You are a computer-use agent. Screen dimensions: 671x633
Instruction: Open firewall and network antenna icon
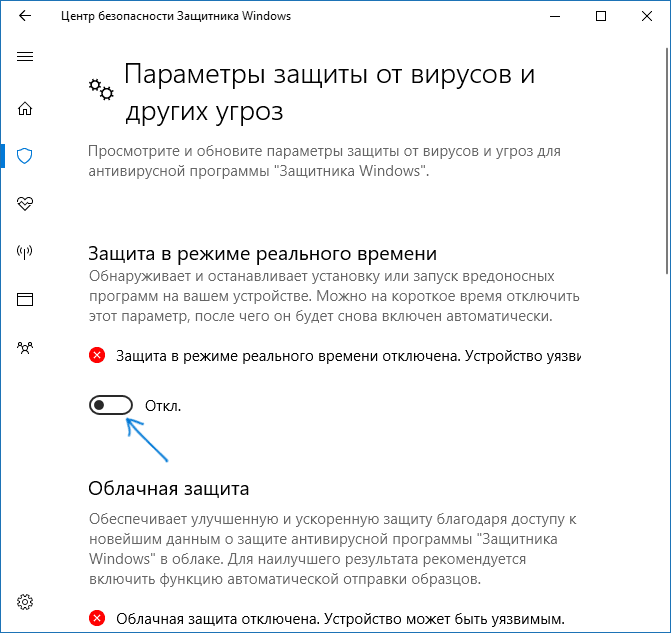pos(25,252)
